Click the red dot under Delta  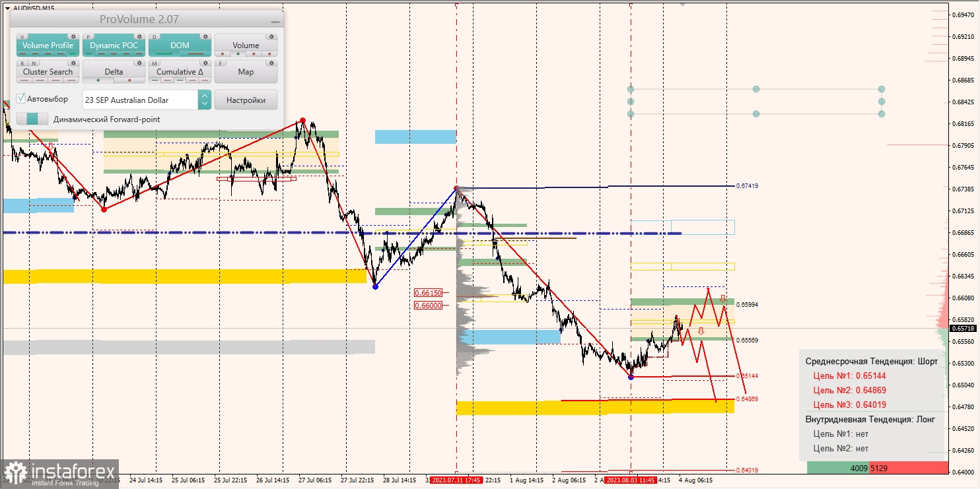click(129, 81)
